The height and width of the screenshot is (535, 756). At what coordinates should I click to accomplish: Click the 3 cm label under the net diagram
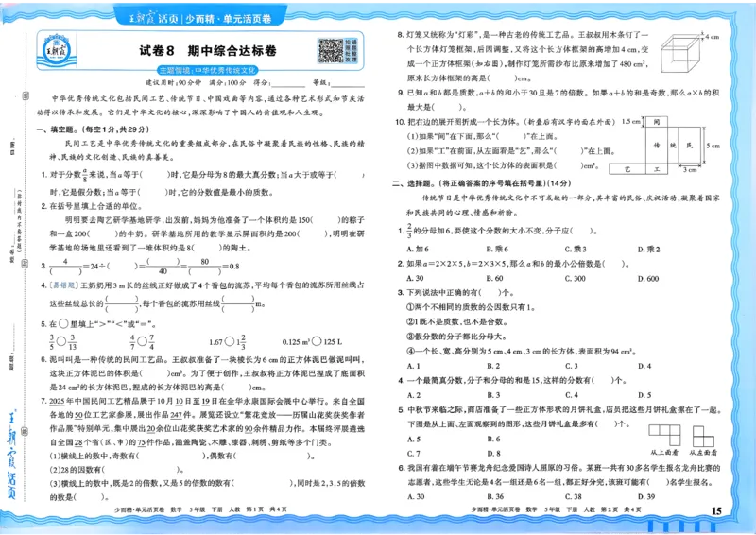(690, 170)
